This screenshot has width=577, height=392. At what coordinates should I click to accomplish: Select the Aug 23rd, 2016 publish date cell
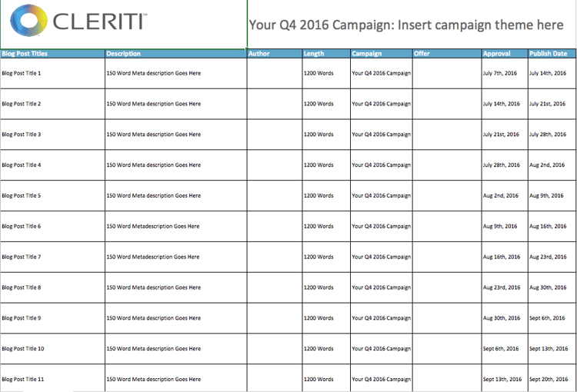pyautogui.click(x=552, y=257)
